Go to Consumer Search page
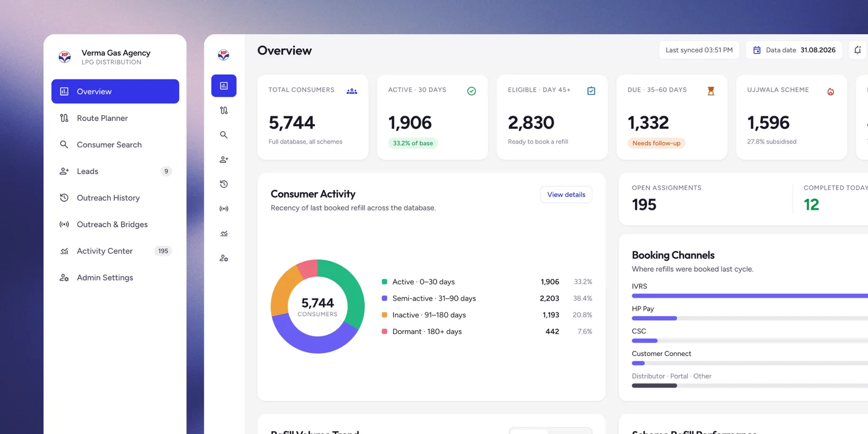The image size is (868, 434). (x=115, y=144)
